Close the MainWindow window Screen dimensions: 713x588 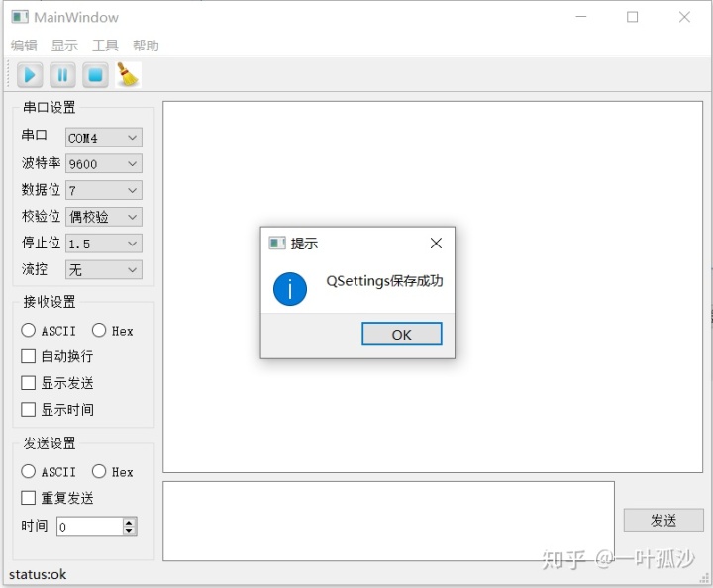click(684, 17)
